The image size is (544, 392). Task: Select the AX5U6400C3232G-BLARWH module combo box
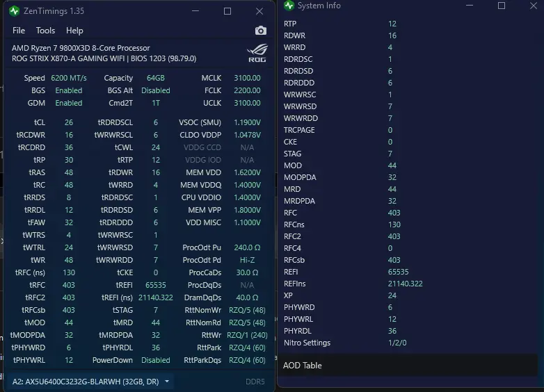click(91, 382)
